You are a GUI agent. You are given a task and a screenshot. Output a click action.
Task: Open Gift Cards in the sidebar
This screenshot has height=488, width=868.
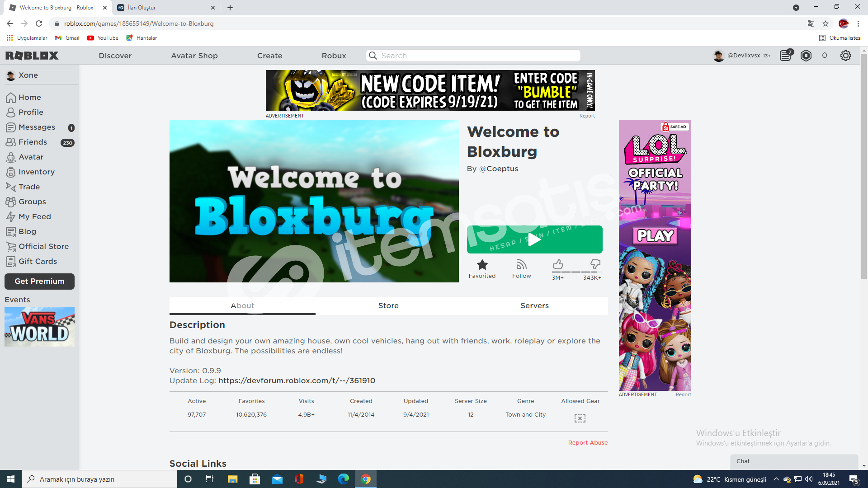[38, 261]
